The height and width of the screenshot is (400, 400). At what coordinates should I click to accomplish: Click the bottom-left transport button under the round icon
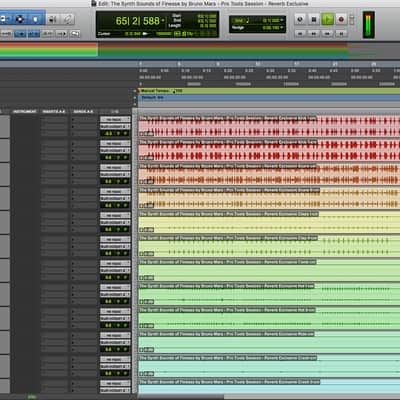coord(300,33)
